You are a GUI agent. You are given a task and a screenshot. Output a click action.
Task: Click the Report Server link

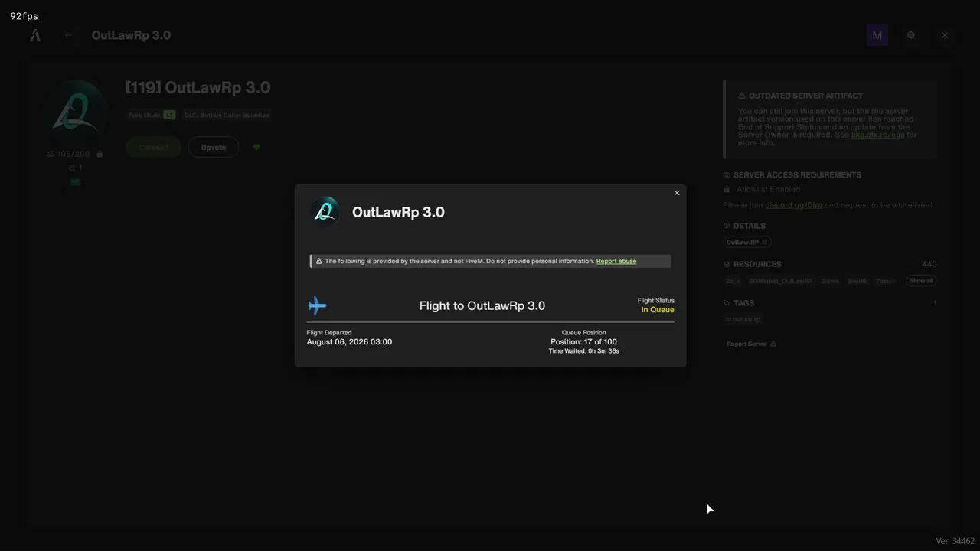(x=751, y=344)
